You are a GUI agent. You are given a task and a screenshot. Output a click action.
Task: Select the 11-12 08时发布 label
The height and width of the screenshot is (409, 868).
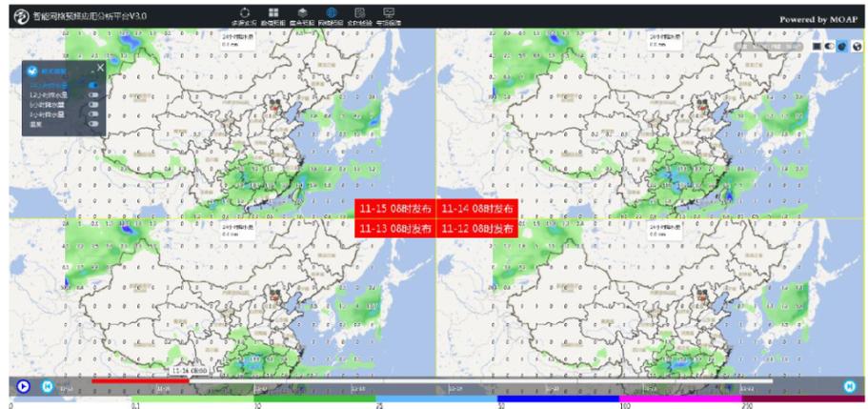click(x=477, y=228)
